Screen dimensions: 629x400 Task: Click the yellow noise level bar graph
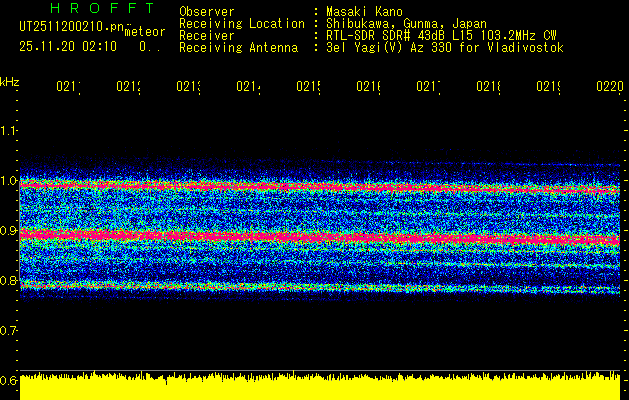coord(320,388)
